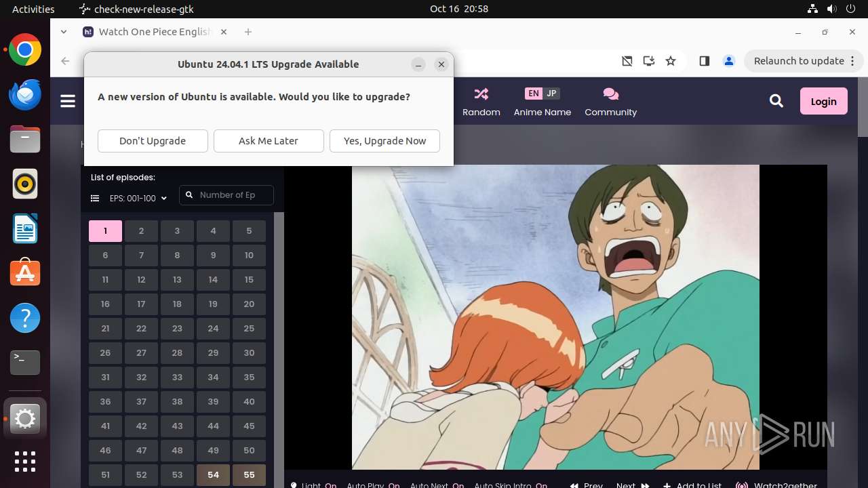
Task: Open the Chrome profile avatar
Action: (729, 61)
